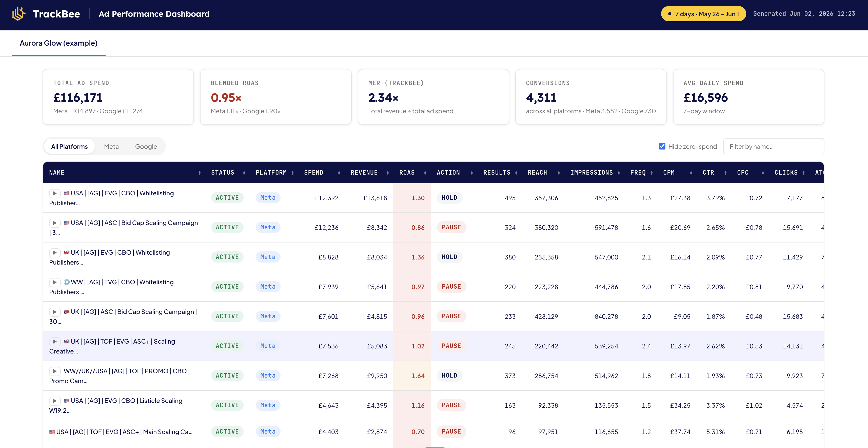The height and width of the screenshot is (448, 868).
Task: Click HOLD badge for the Promo Campaign row
Action: [x=449, y=376]
